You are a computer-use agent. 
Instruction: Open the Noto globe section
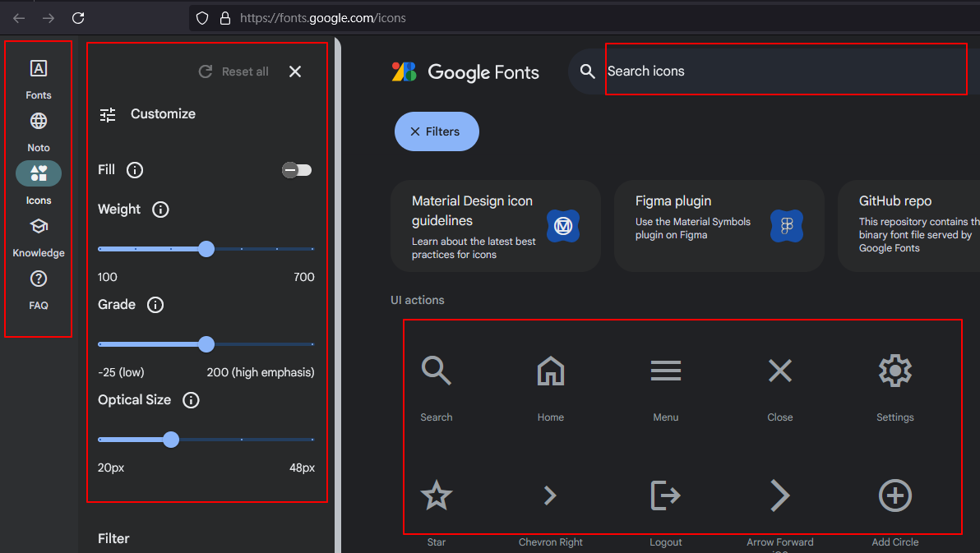click(x=38, y=131)
